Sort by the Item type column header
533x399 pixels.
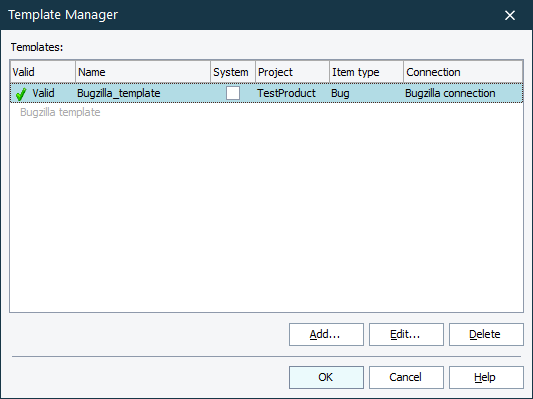coord(366,72)
